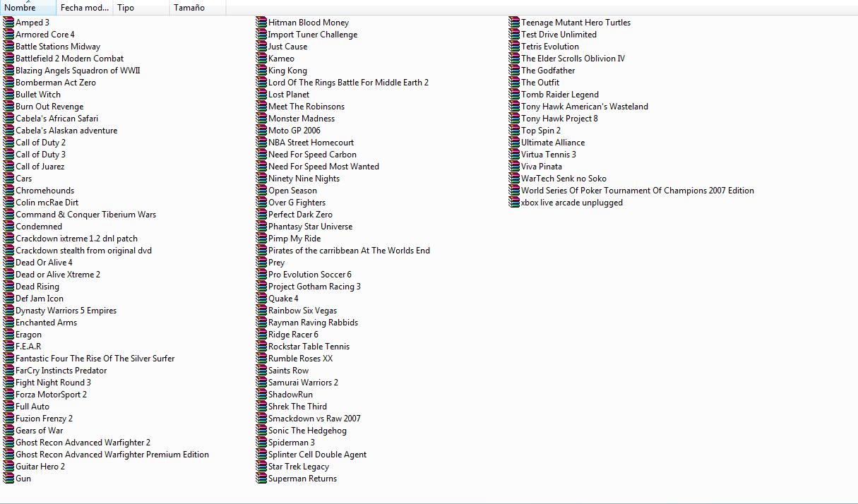Select the archive icon for The Godfather
Screen dimensions: 858x504
514,71
